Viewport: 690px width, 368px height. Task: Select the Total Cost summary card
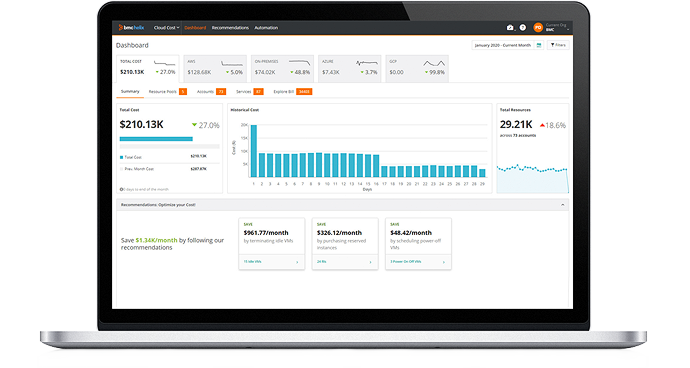148,68
